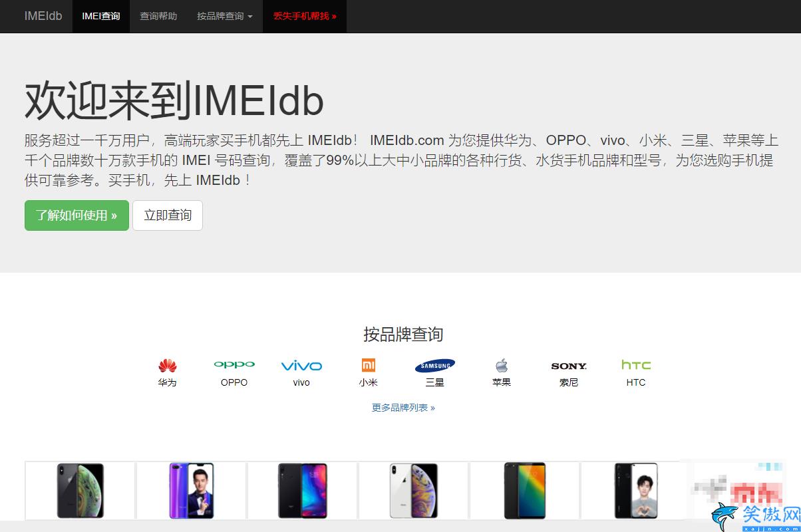Click the Apple logo icon
This screenshot has width=801, height=532.
pos(502,365)
